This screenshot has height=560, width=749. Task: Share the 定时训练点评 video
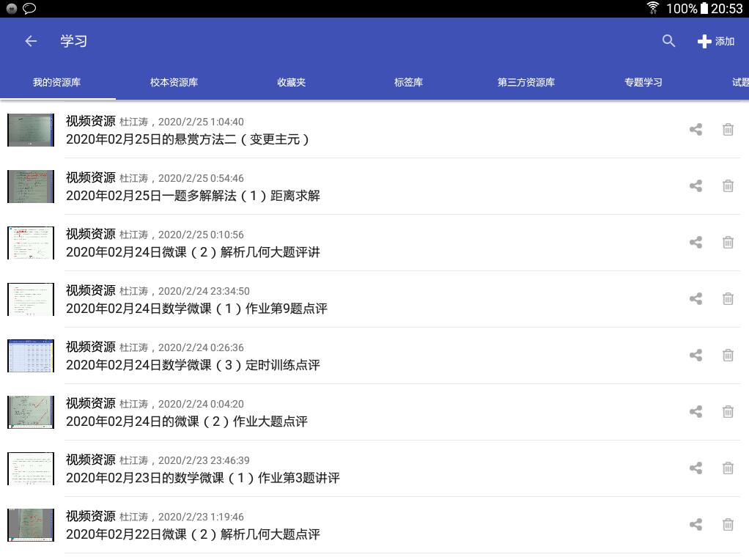click(695, 355)
